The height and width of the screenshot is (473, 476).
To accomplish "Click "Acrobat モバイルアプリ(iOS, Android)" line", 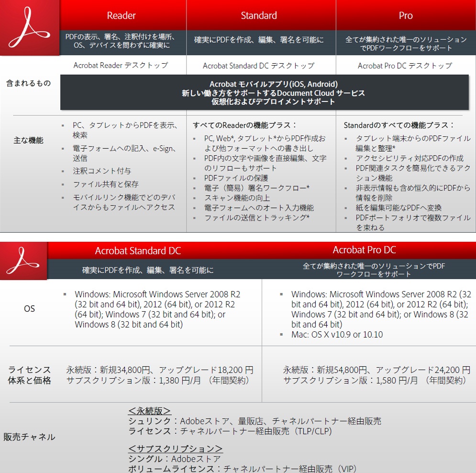I will 274,84.
